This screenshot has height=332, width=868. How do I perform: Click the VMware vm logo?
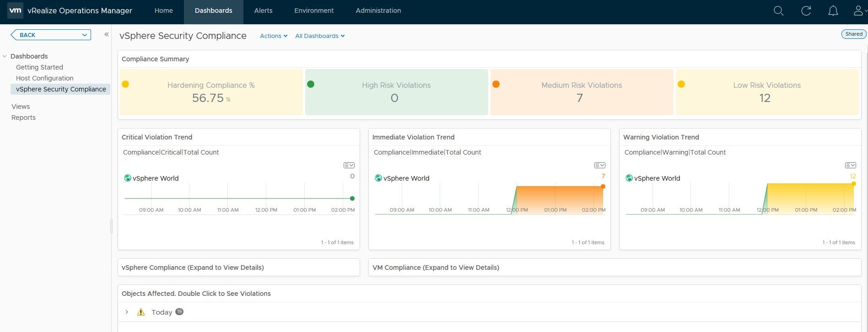[x=15, y=10]
